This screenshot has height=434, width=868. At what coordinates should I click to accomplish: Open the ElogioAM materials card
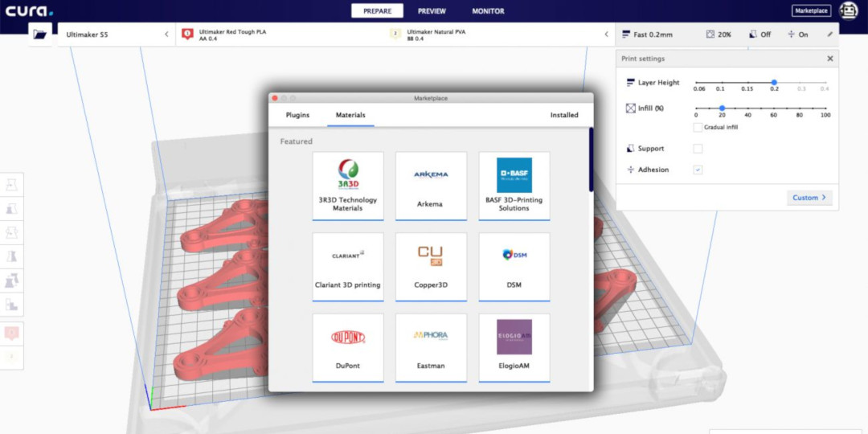click(514, 348)
